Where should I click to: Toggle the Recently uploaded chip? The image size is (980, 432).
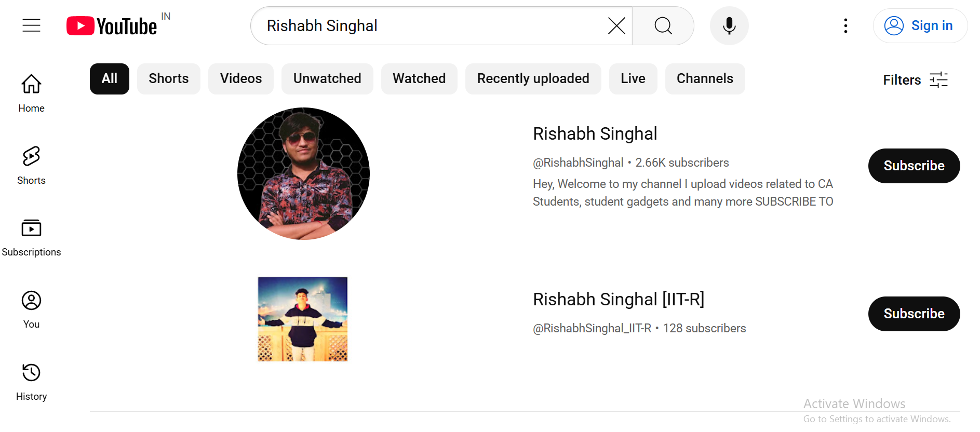pos(533,78)
